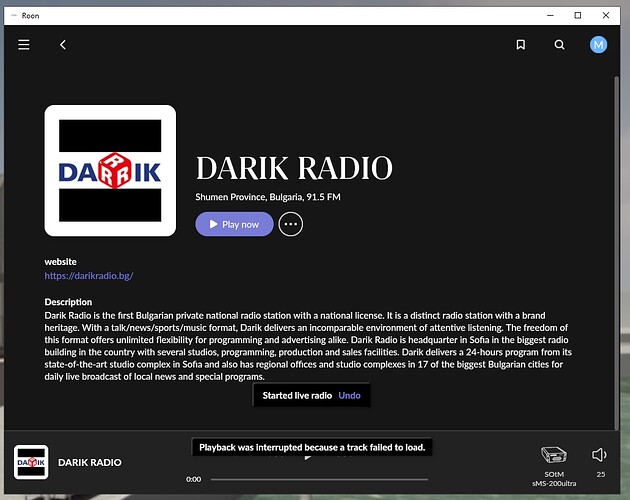
Task: Close the Roon window
Action: coord(606,15)
